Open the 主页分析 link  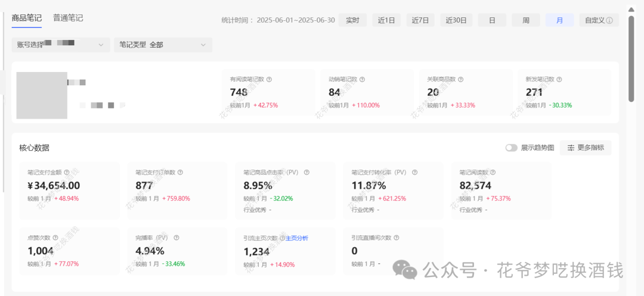[x=297, y=238]
